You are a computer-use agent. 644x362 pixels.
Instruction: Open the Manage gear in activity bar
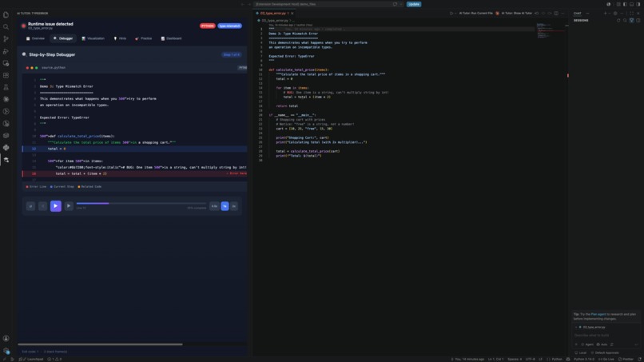point(6,351)
